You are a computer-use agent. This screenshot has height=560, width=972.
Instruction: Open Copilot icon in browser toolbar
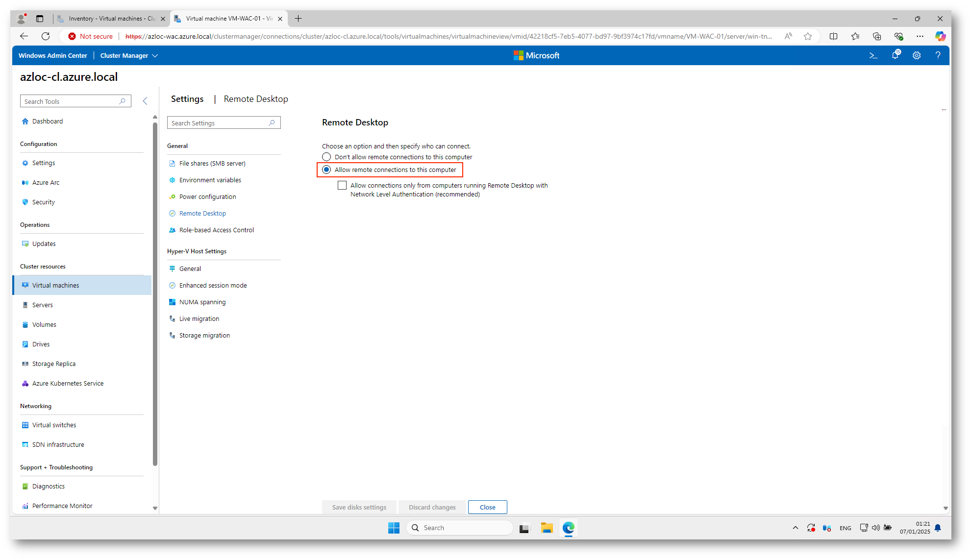click(x=940, y=36)
